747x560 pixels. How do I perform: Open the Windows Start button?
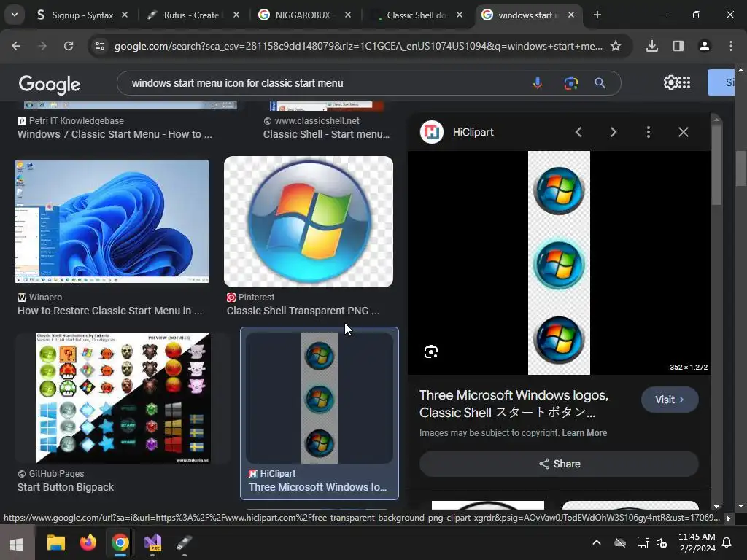pos(17,542)
